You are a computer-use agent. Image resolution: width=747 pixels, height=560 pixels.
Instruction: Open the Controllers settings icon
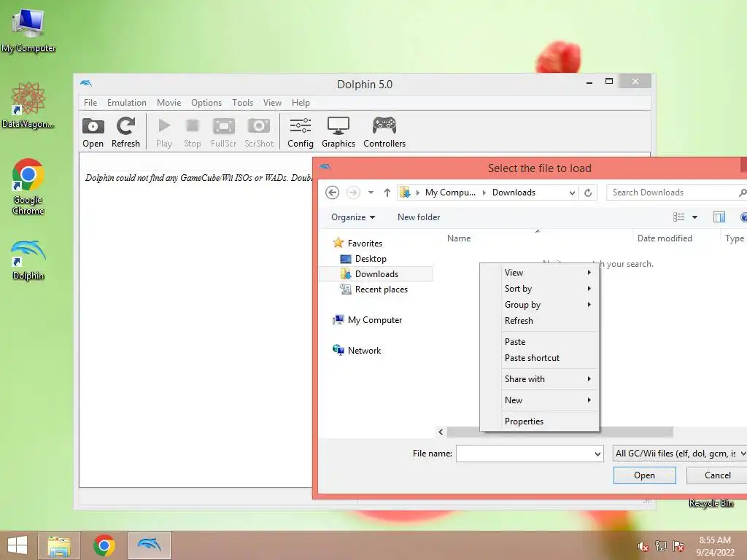pyautogui.click(x=384, y=132)
